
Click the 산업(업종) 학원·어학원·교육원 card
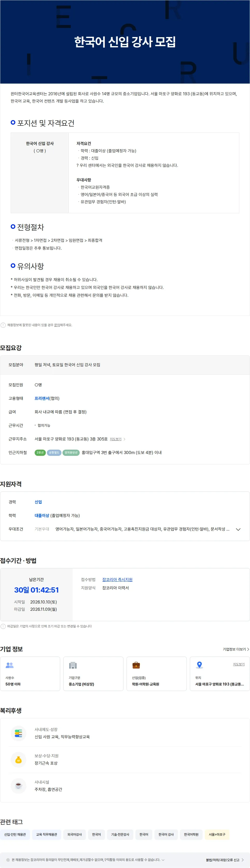pos(157,674)
